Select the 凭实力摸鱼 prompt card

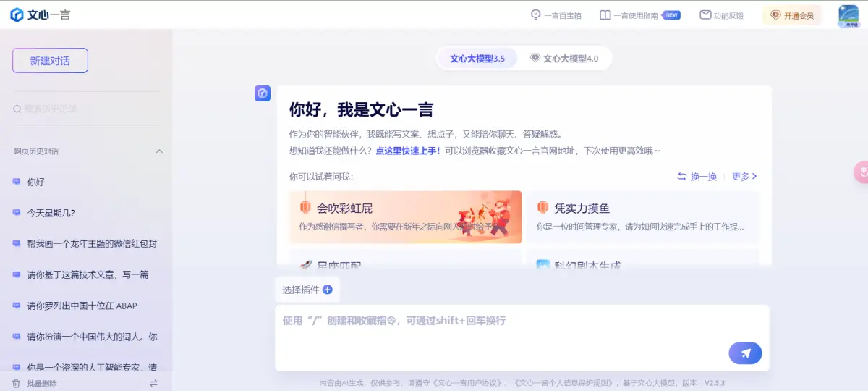click(642, 217)
